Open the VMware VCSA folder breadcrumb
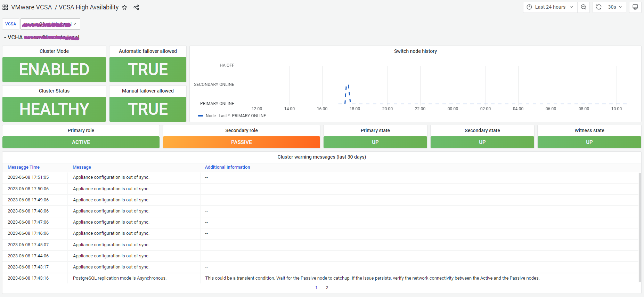Viewport: 644px width, 297px height. (32, 7)
